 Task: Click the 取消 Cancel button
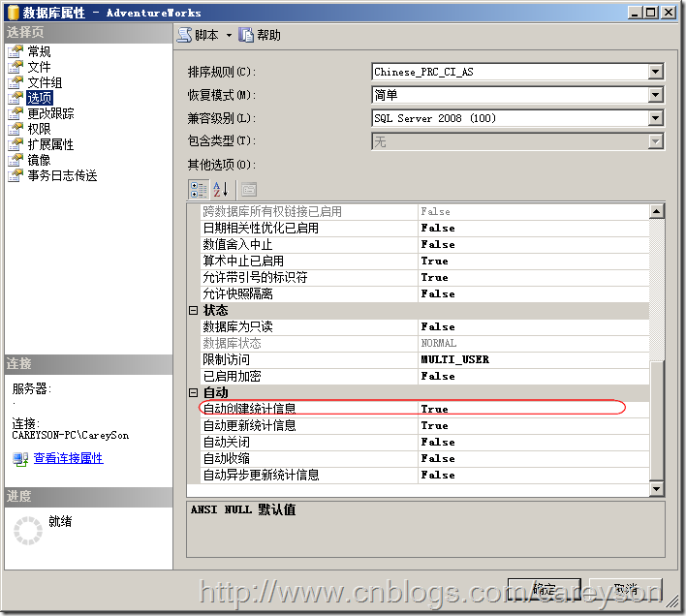pos(626,589)
